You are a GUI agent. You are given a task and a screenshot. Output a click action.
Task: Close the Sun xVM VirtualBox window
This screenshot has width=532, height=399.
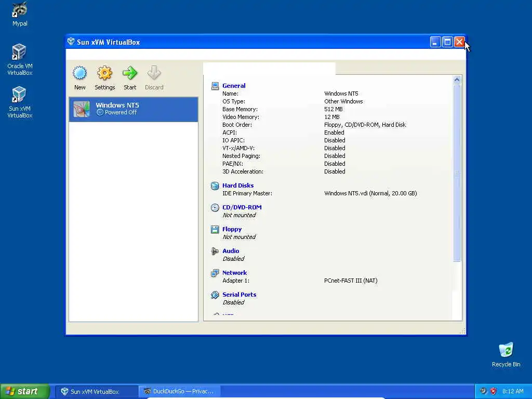(x=459, y=42)
